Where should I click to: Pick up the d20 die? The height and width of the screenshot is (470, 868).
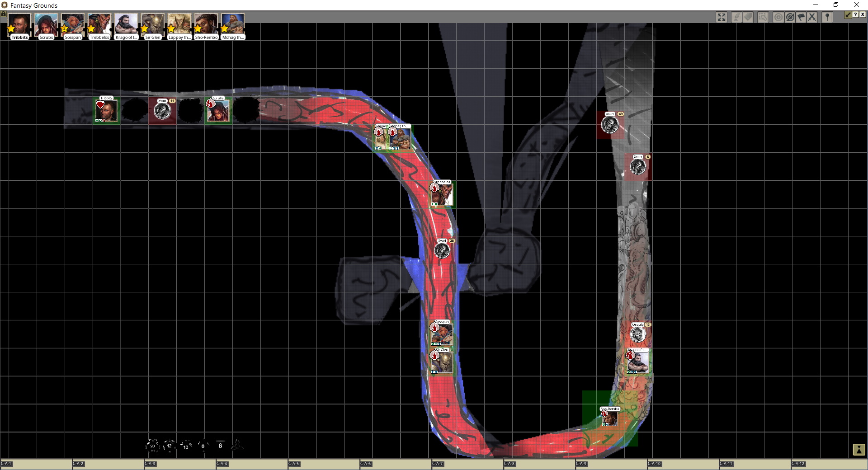pyautogui.click(x=152, y=446)
